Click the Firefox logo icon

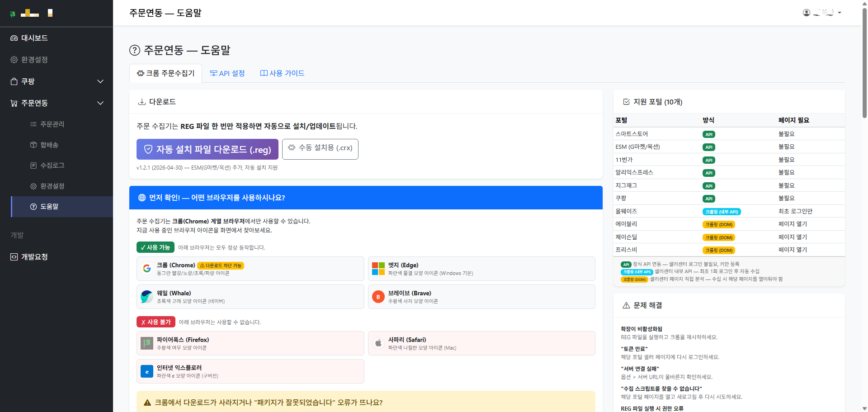147,343
